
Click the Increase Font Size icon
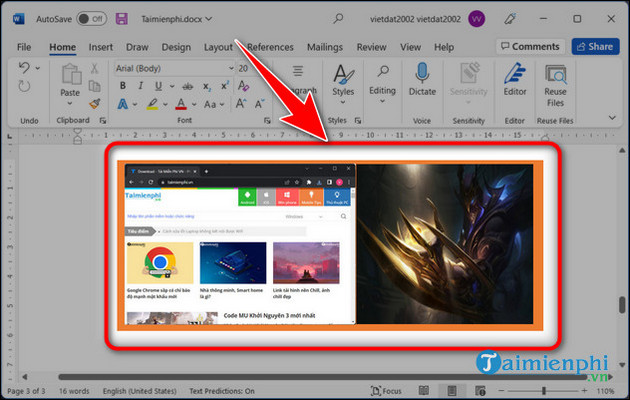pos(241,104)
